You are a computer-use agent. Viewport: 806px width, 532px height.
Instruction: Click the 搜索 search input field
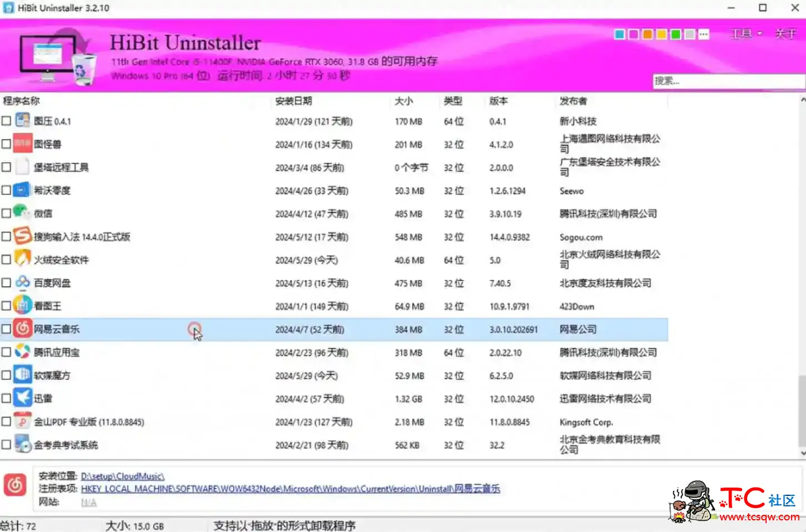(x=728, y=81)
